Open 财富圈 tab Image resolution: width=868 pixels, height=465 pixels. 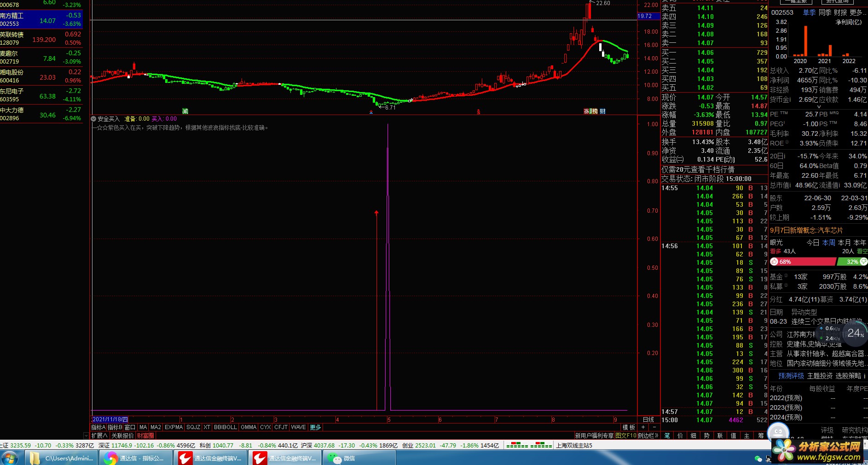(x=145, y=436)
